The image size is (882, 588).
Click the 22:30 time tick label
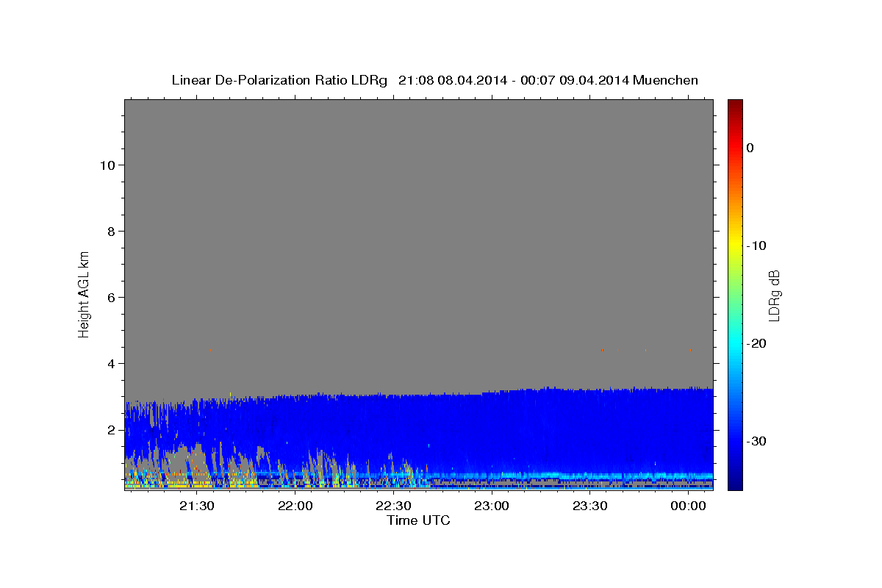pyautogui.click(x=394, y=506)
